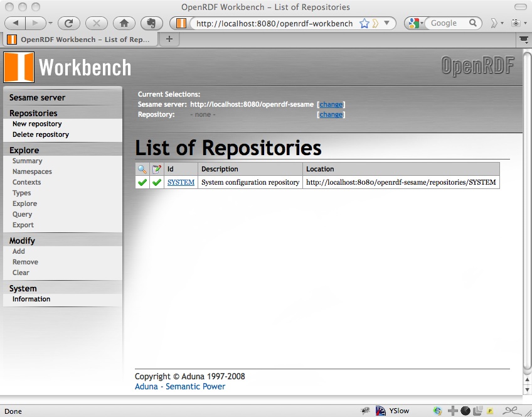Image resolution: width=532 pixels, height=417 pixels.
Task: Select New repository in sidebar
Action: pos(37,124)
